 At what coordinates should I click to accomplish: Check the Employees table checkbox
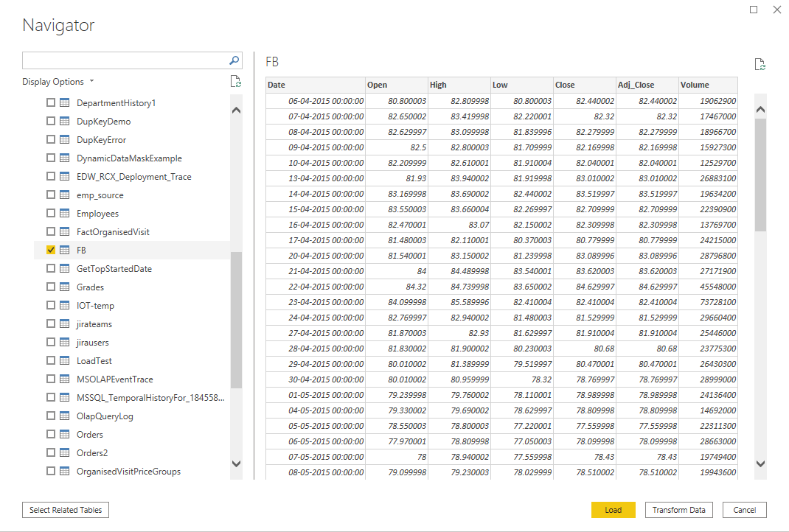tap(51, 214)
